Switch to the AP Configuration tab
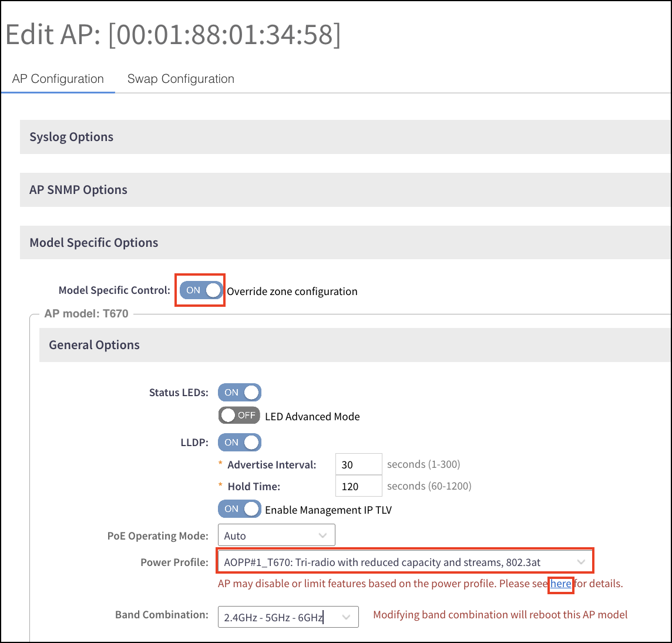The image size is (672, 643). click(58, 79)
